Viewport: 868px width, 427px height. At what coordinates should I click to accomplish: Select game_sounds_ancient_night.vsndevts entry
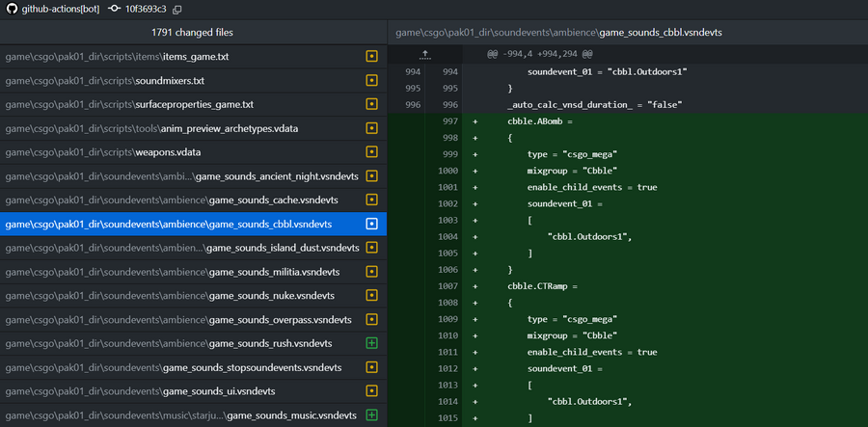point(193,175)
